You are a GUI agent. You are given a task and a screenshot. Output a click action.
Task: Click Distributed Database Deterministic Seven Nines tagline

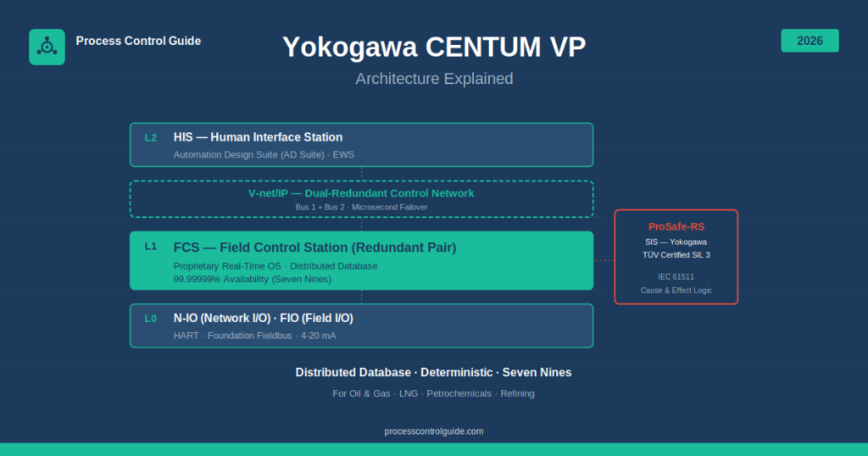click(433, 372)
